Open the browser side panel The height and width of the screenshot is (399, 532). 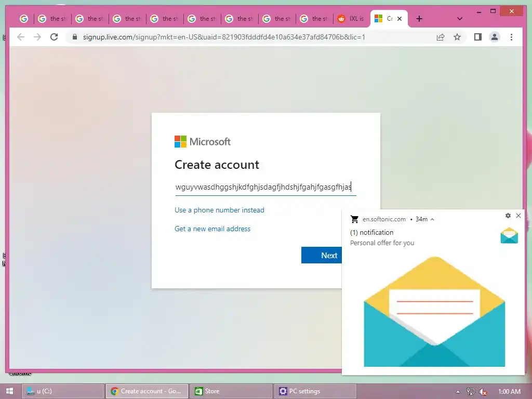click(x=478, y=37)
